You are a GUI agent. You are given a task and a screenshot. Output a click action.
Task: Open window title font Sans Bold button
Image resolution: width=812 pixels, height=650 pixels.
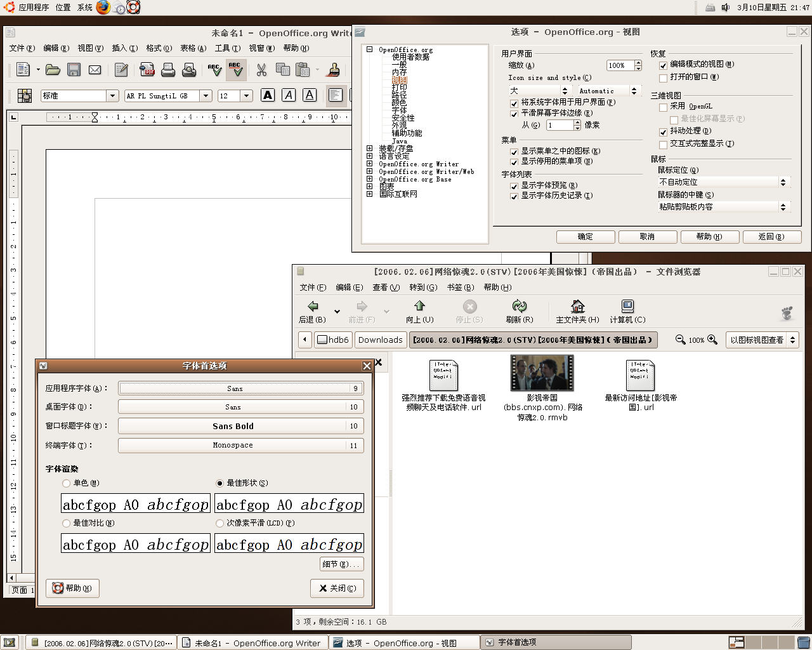coord(241,426)
